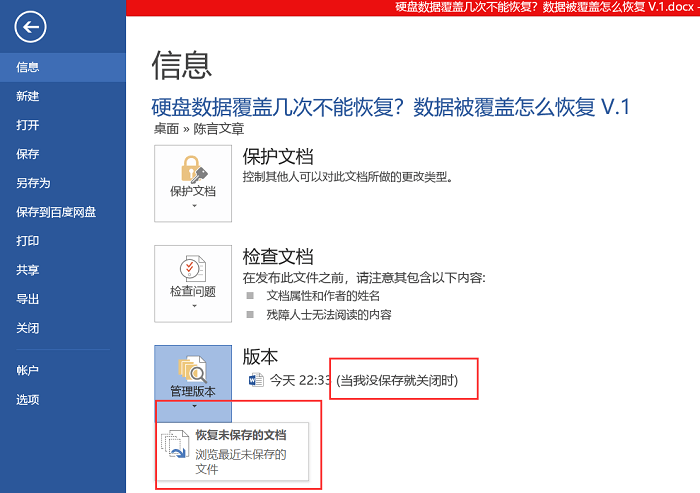Click the 桌面 breadcrumb path

(166, 129)
